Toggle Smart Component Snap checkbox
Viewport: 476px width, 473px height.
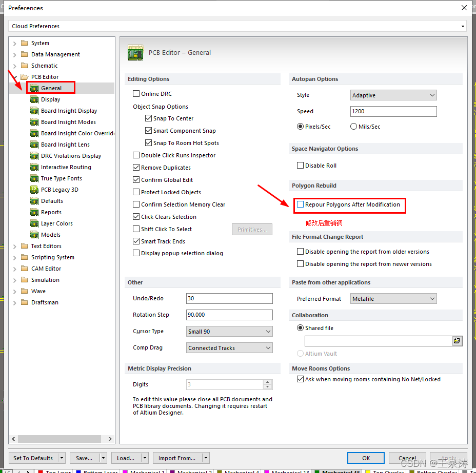pos(148,131)
